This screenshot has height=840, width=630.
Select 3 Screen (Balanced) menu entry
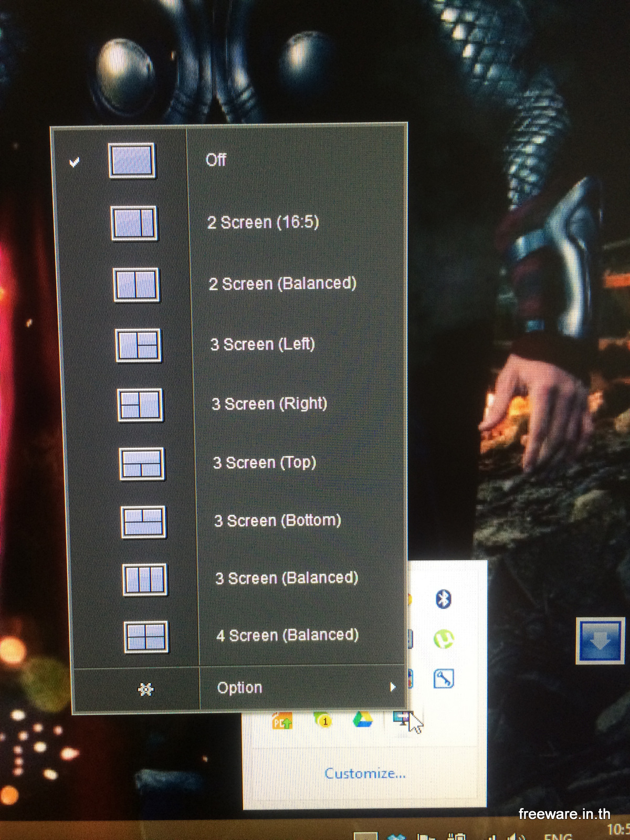[x=287, y=578]
